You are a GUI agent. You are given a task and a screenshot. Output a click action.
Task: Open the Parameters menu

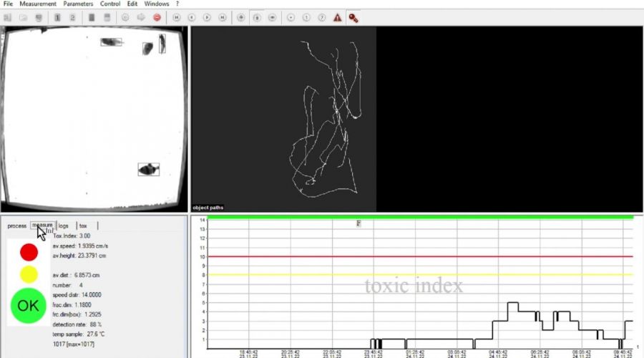click(78, 4)
